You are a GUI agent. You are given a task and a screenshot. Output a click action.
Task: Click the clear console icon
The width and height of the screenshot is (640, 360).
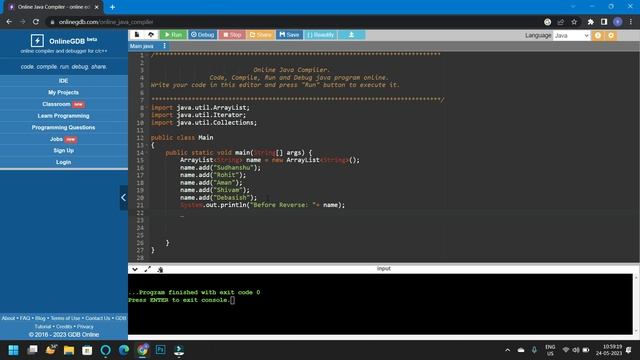point(160,269)
